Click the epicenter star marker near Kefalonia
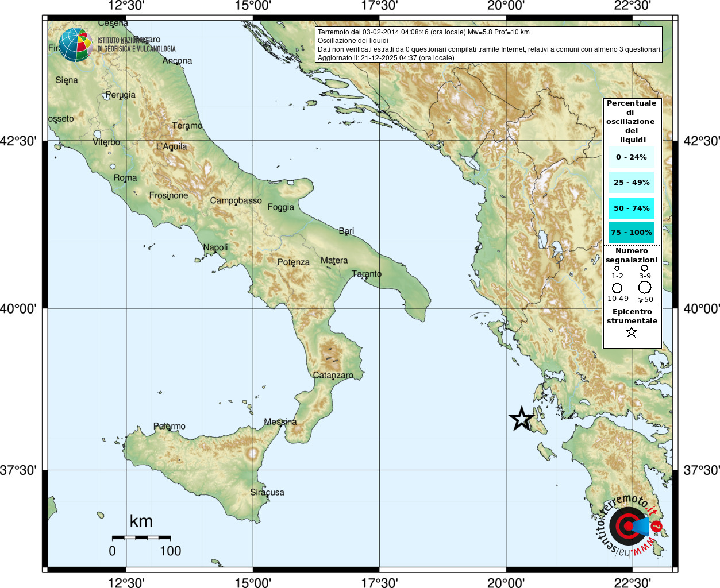The width and height of the screenshot is (720, 588). point(521,419)
